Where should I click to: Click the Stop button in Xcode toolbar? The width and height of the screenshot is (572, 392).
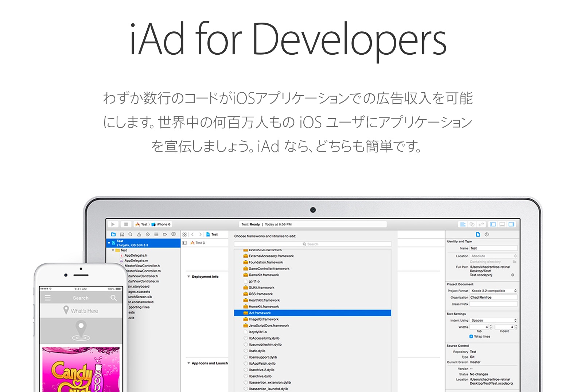point(126,224)
